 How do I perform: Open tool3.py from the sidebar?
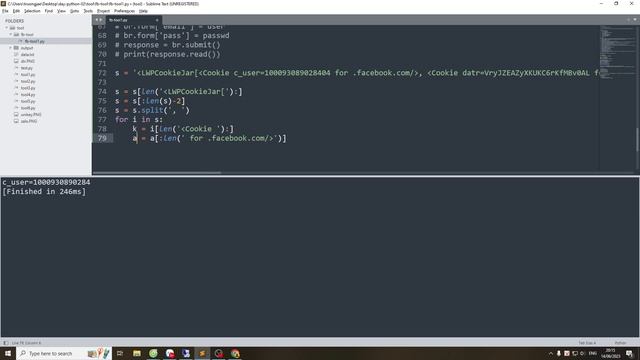[x=28, y=88]
